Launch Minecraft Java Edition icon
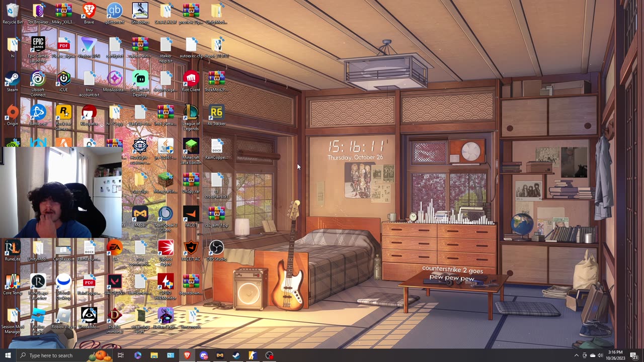The height and width of the screenshot is (362, 644). [191, 152]
